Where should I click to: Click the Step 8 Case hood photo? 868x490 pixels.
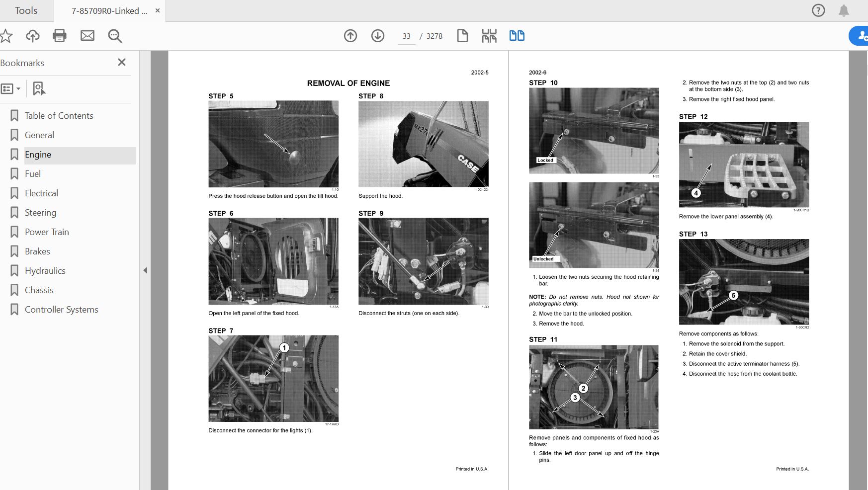pyautogui.click(x=424, y=144)
